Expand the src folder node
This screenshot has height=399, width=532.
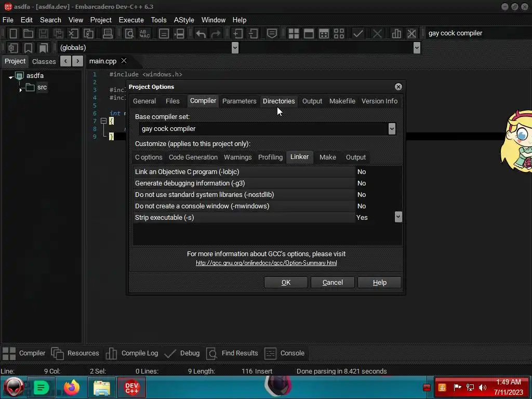coord(21,90)
